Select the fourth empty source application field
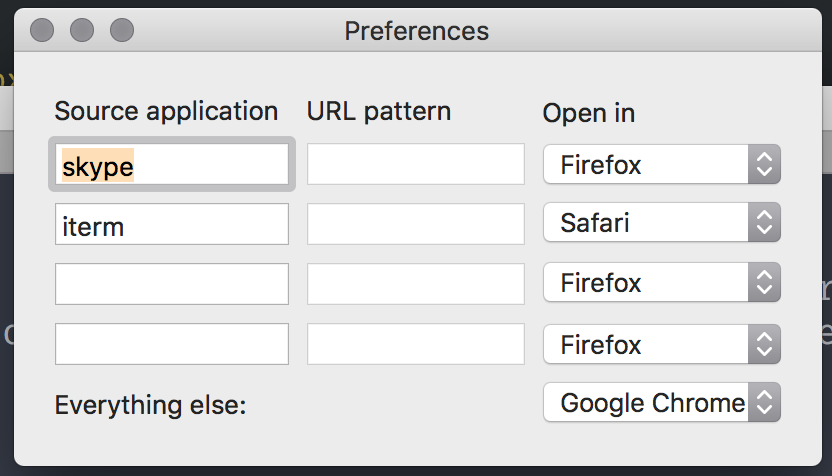 pyautogui.click(x=172, y=344)
